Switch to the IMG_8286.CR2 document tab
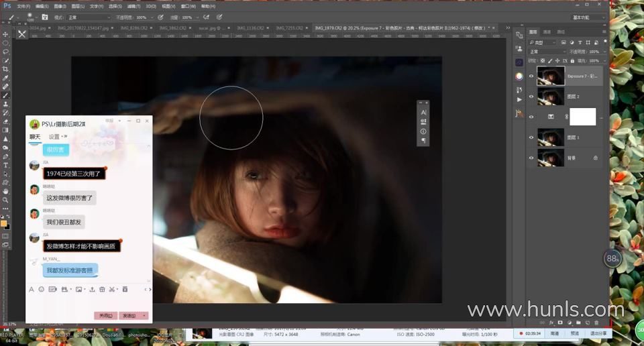Viewport: 644px width, 346px height. [133, 28]
